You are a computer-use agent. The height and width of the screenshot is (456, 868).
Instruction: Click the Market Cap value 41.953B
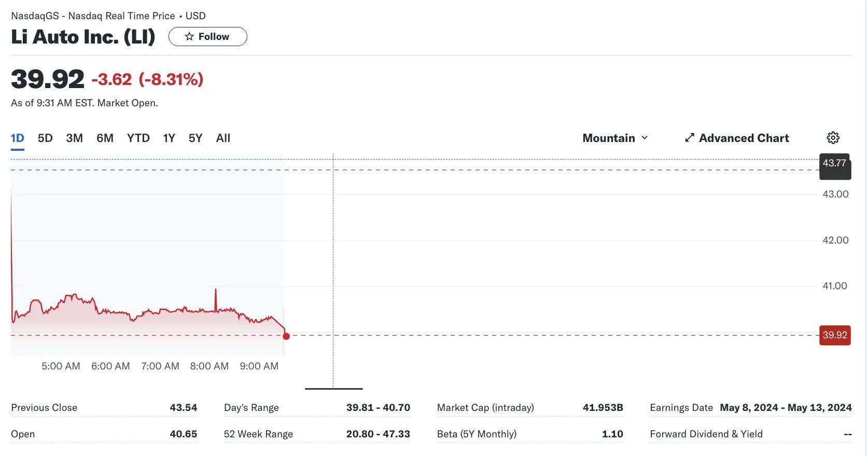click(603, 408)
